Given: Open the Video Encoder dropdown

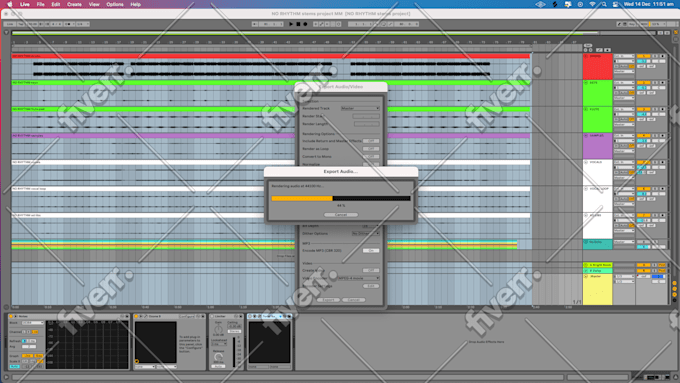Looking at the screenshot, I should [x=359, y=278].
